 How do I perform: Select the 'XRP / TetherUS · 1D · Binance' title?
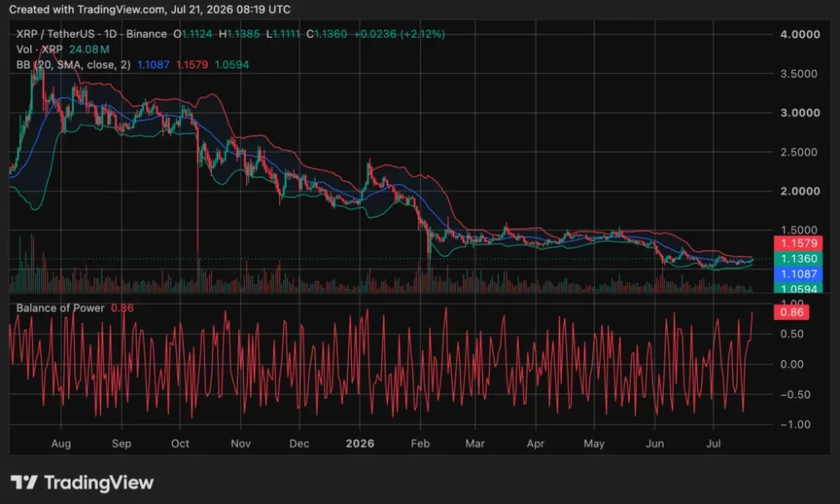tap(91, 34)
